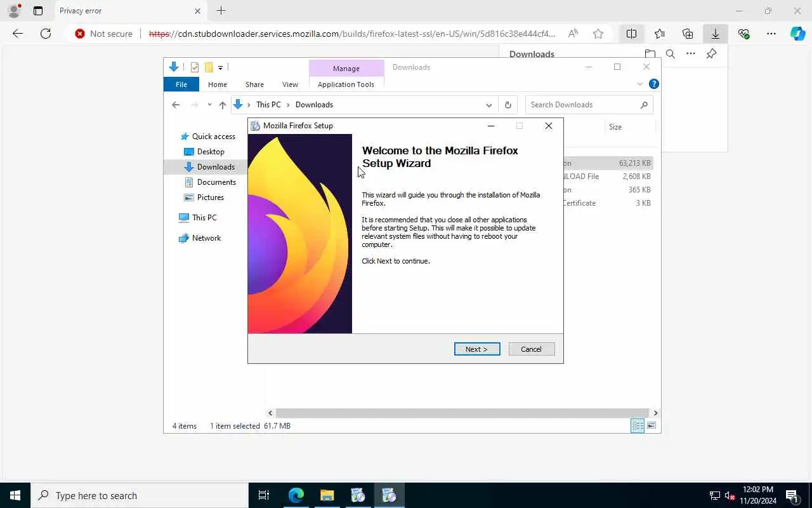Click the Not secure site indicator
Viewport: 812px width, 508px height.
click(x=103, y=34)
